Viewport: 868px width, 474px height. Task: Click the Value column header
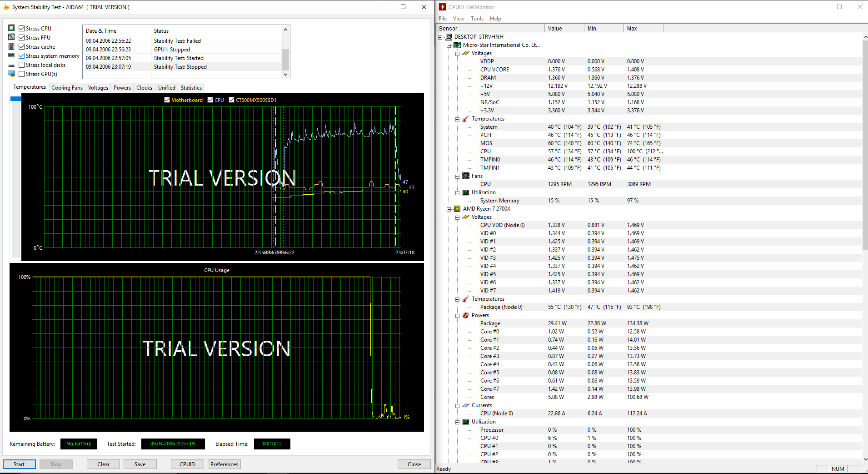564,28
